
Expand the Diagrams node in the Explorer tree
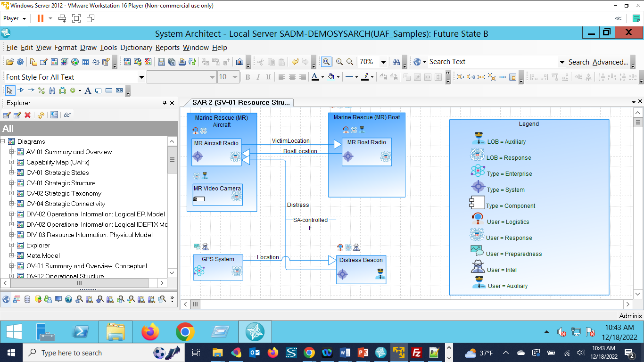3,141
